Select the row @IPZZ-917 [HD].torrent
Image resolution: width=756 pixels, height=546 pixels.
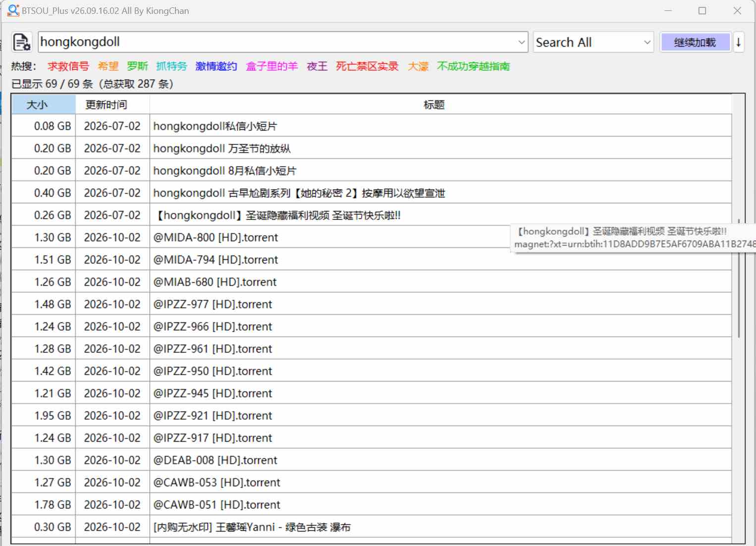point(372,438)
